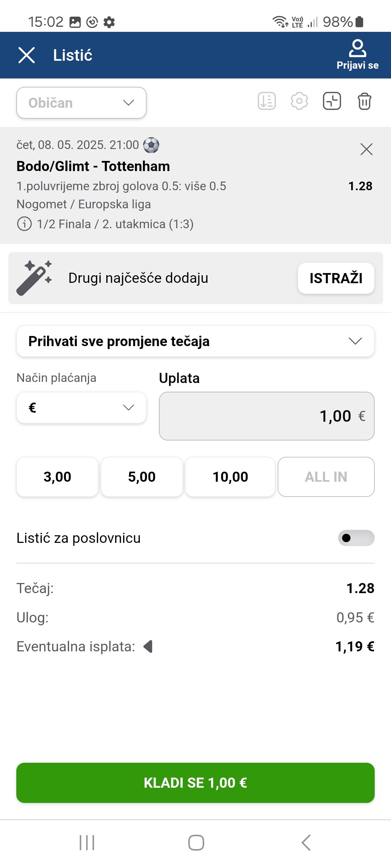
Task: Select the 3,00 quick stake
Action: pyautogui.click(x=57, y=477)
